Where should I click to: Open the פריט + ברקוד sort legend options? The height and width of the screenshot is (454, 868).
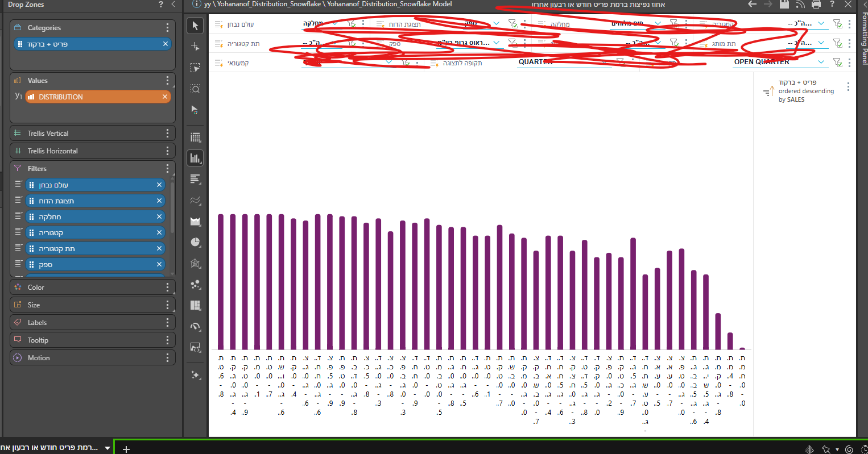click(848, 87)
